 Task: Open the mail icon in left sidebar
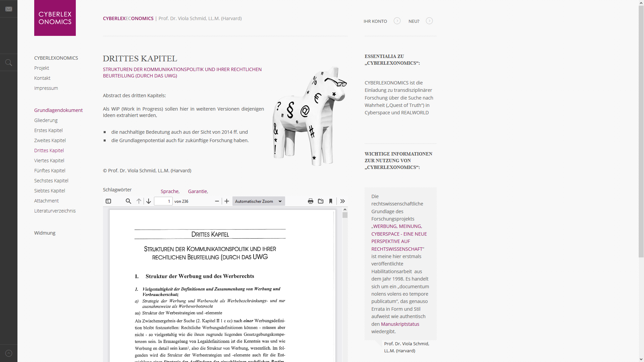point(9,9)
